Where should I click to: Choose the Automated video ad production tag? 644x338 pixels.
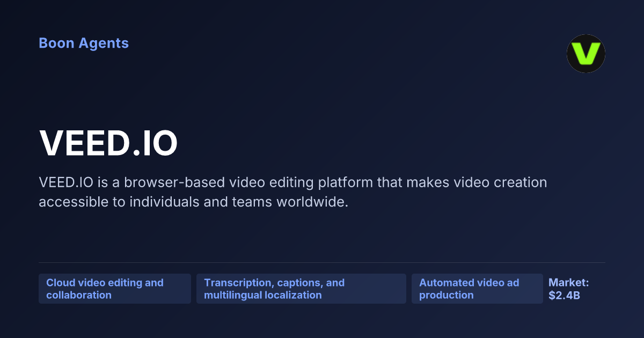(477, 289)
